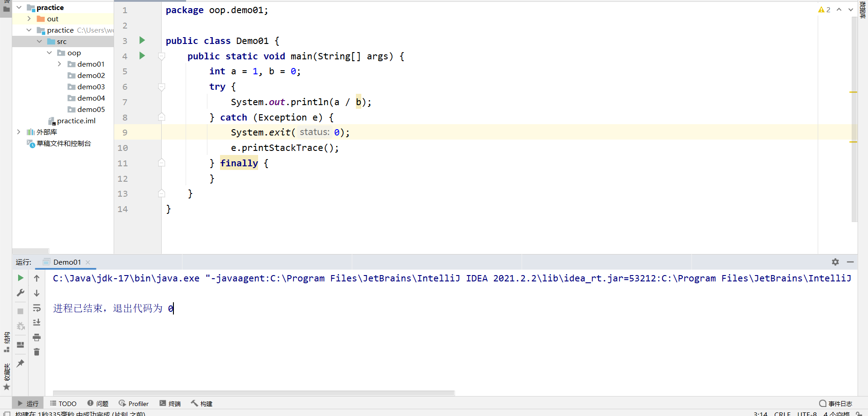This screenshot has height=416, width=868.
Task: Open the 问题 problems tab
Action: (x=98, y=403)
